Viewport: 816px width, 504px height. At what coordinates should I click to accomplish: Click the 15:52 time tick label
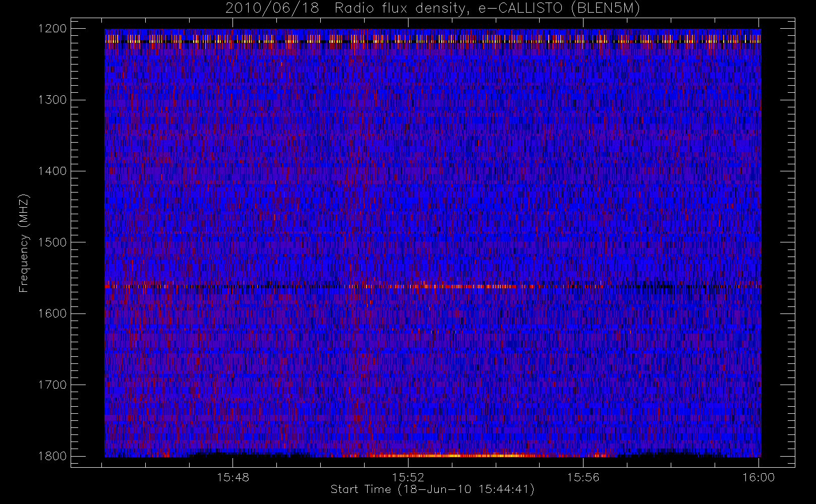[x=408, y=477]
